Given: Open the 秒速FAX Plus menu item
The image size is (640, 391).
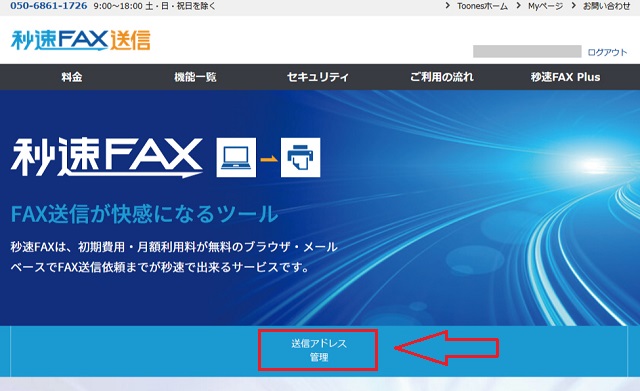Looking at the screenshot, I should pos(565,77).
